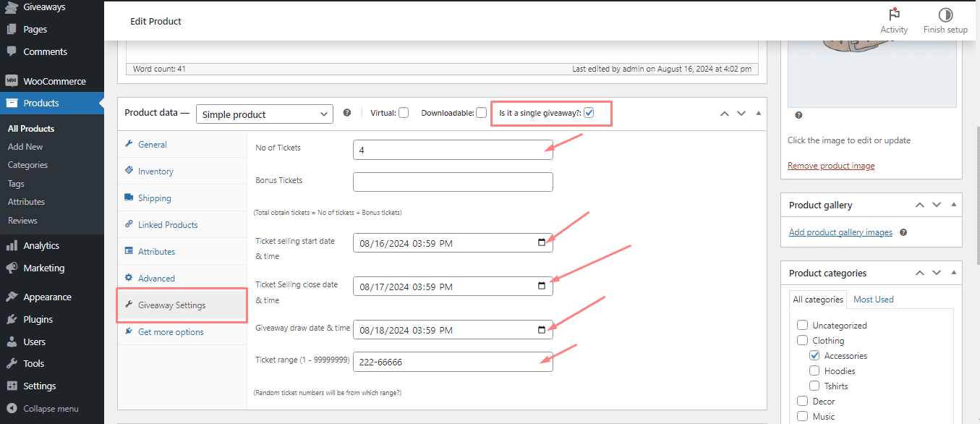Check the Clothing category
The height and width of the screenshot is (424, 980).
[x=802, y=341]
